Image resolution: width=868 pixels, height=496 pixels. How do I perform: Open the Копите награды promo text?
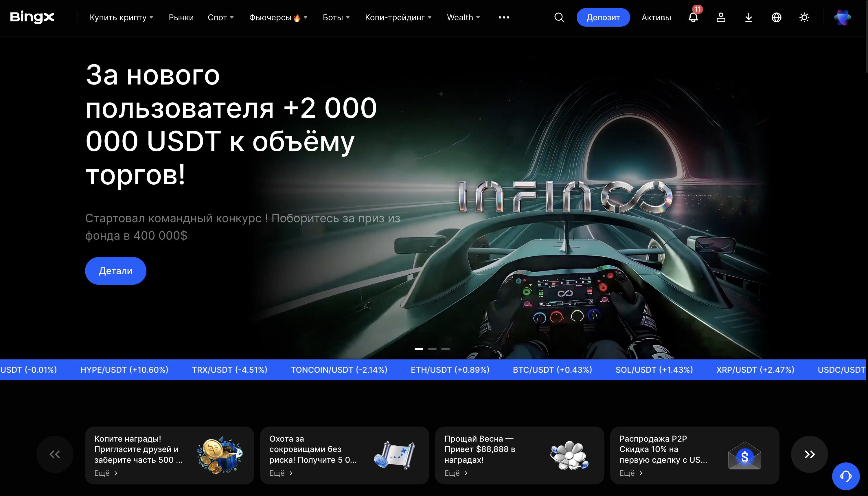coord(139,449)
